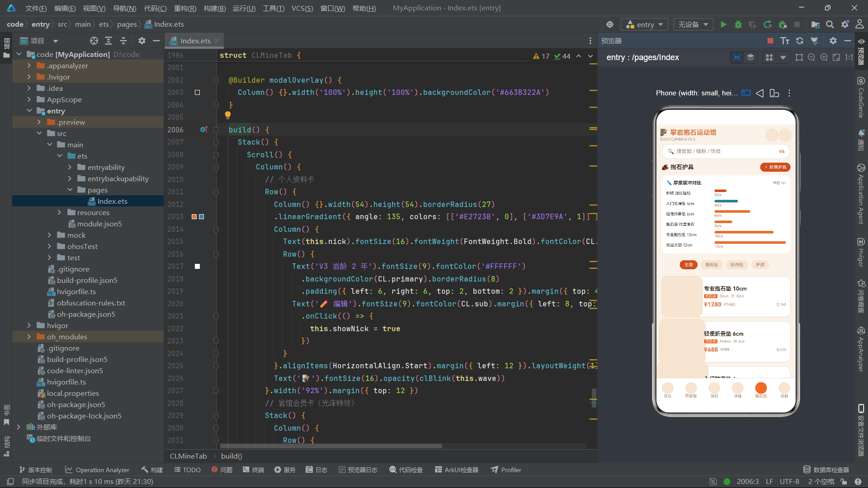The width and height of the screenshot is (868, 488).
Task: Fit previewer device to window
Action: pos(836,57)
